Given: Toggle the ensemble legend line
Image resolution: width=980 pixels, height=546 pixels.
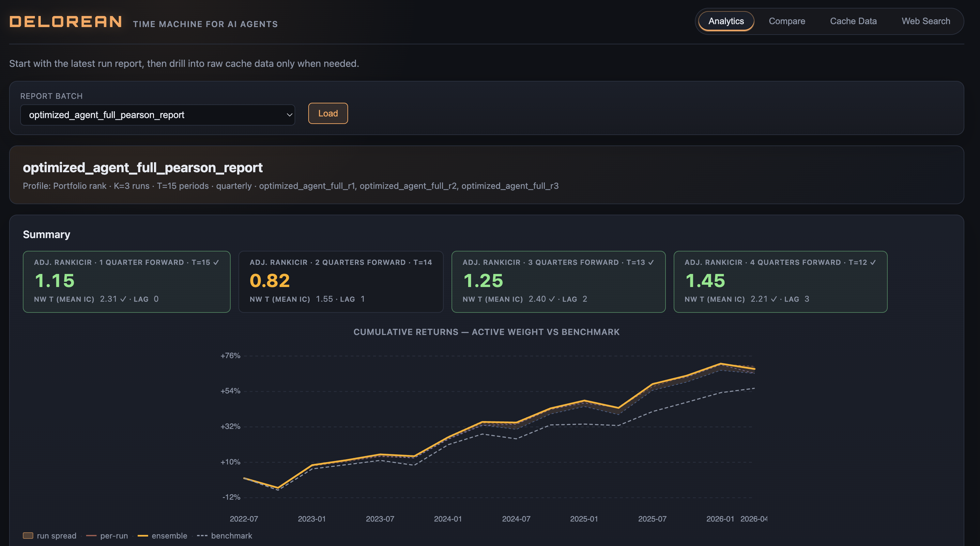Looking at the screenshot, I should pyautogui.click(x=162, y=536).
